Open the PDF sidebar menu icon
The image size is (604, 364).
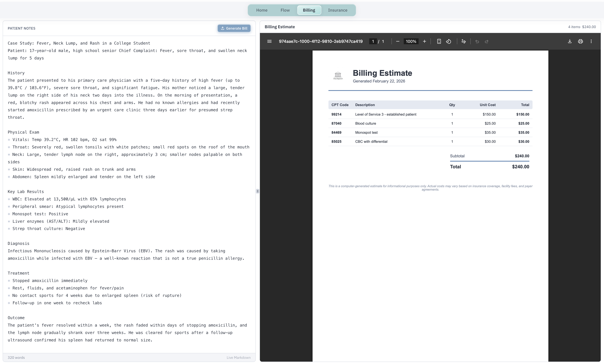click(269, 41)
